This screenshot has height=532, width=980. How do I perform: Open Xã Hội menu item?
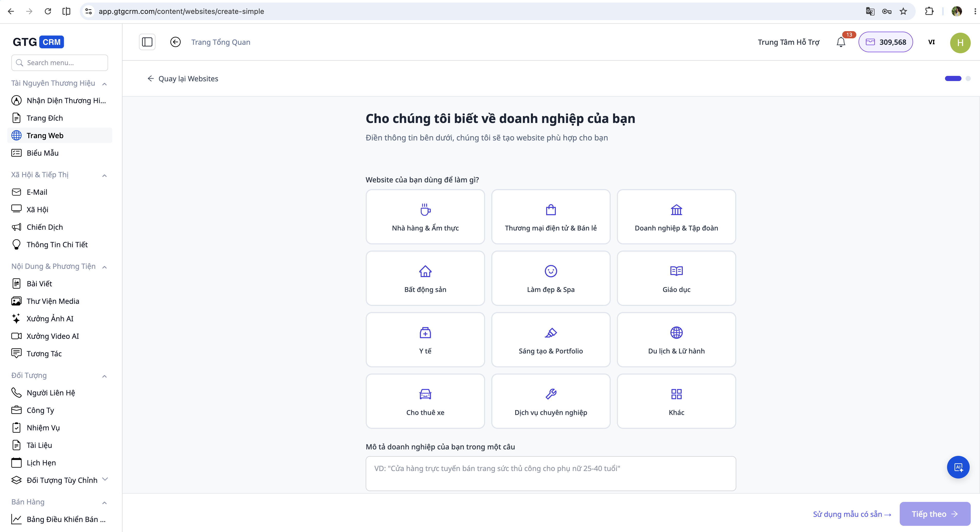(x=60, y=209)
